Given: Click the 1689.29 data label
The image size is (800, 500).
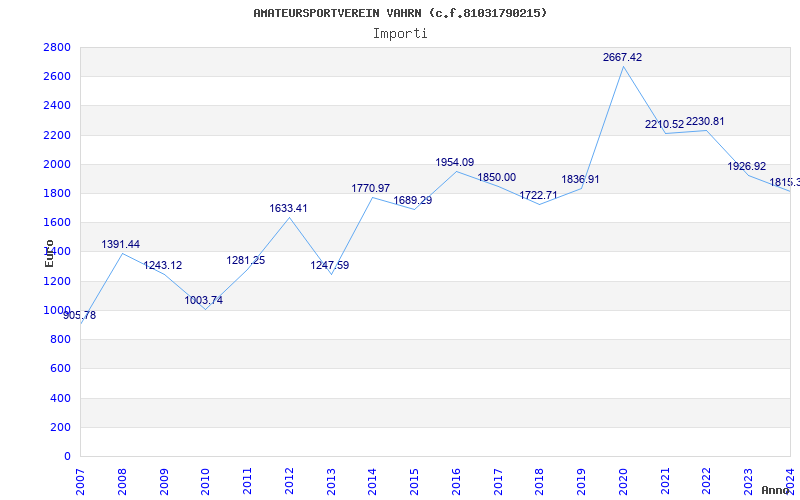Looking at the screenshot, I should (x=412, y=200).
